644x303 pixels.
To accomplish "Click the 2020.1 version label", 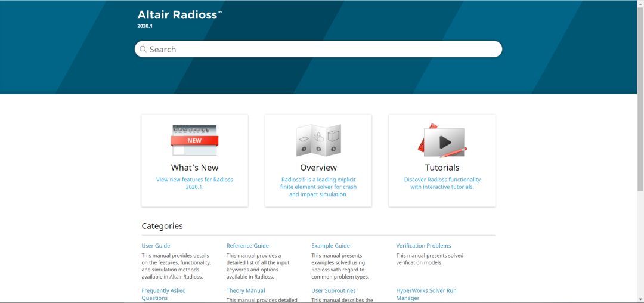I will coord(145,26).
